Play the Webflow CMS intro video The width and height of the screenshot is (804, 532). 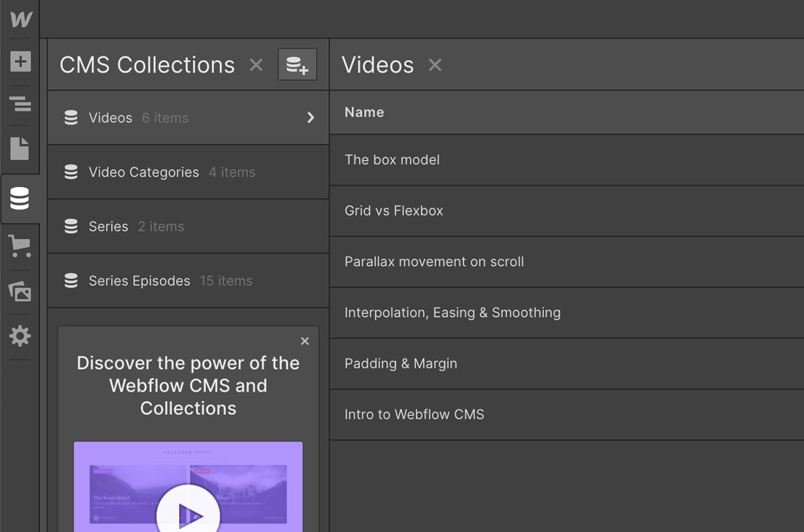tap(188, 512)
